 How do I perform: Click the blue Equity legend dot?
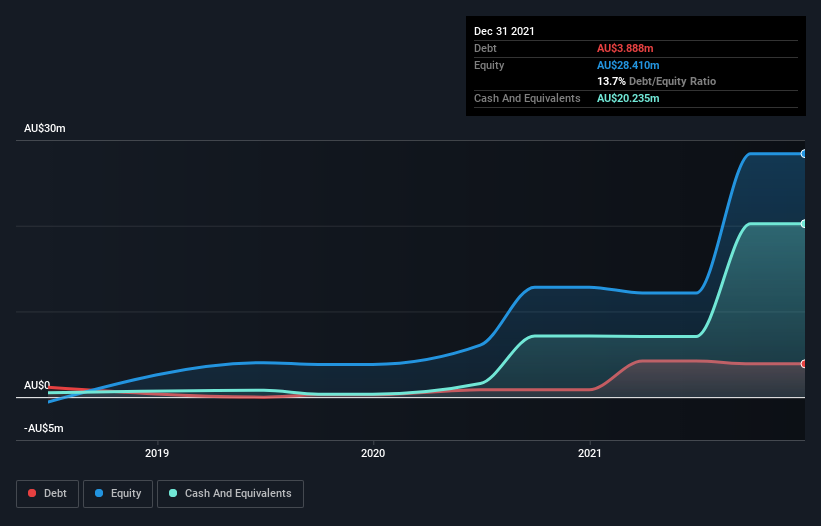(99, 493)
